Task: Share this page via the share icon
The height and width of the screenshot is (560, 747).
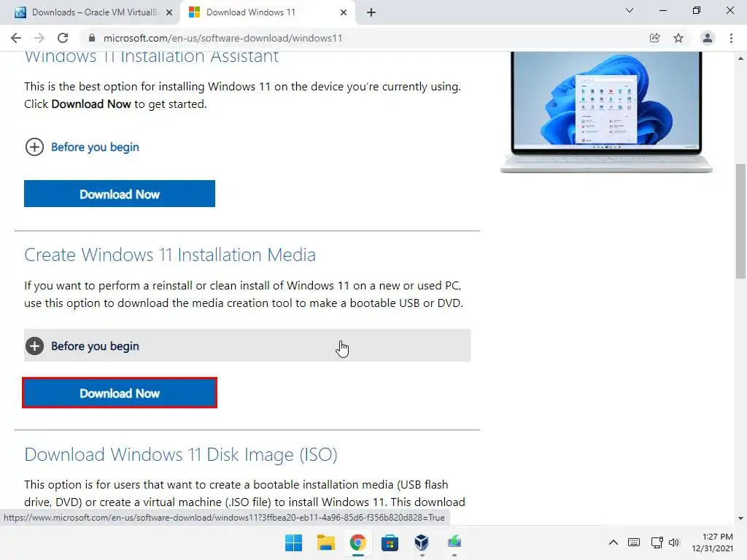Action: click(x=654, y=38)
